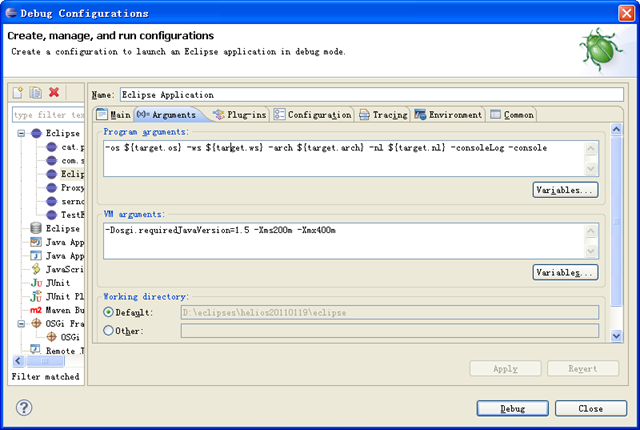The image size is (640, 430).
Task: Click the Debug button
Action: point(513,408)
